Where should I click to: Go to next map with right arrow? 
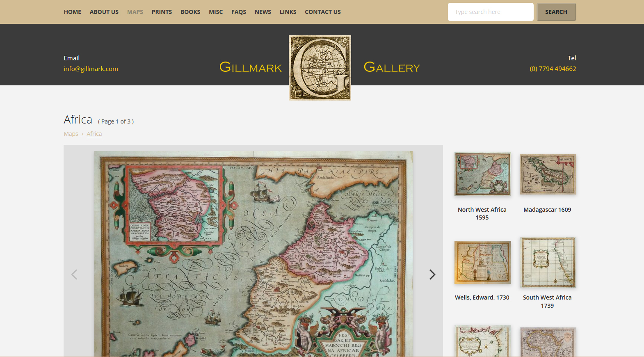[432, 275]
